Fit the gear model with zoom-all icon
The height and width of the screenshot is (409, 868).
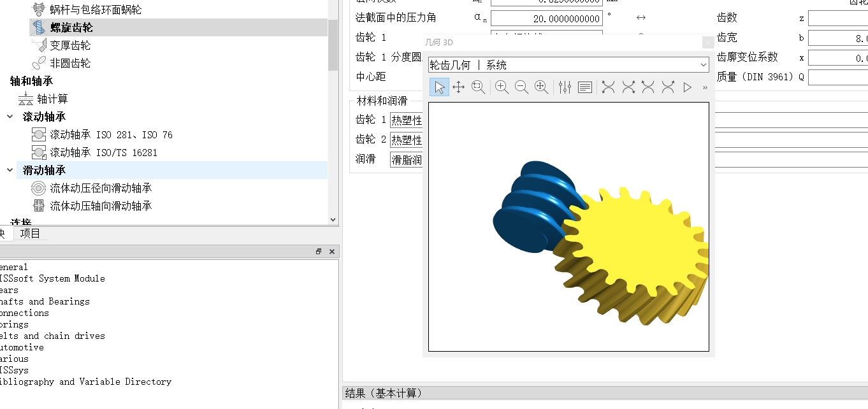coord(541,87)
